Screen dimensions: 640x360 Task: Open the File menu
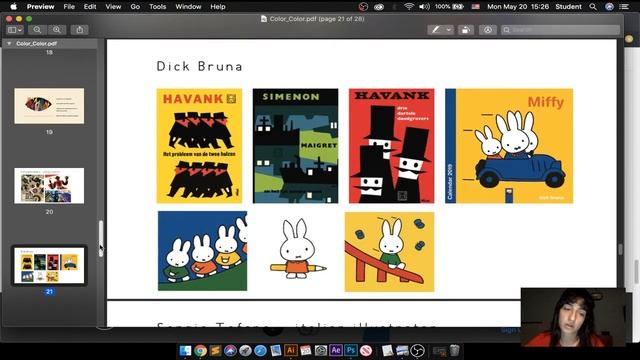pyautogui.click(x=69, y=7)
